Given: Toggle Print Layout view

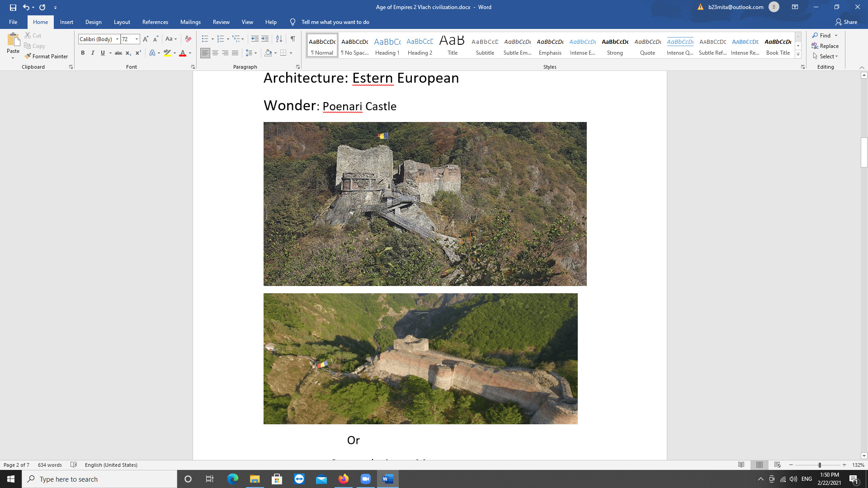Looking at the screenshot, I should (x=759, y=465).
